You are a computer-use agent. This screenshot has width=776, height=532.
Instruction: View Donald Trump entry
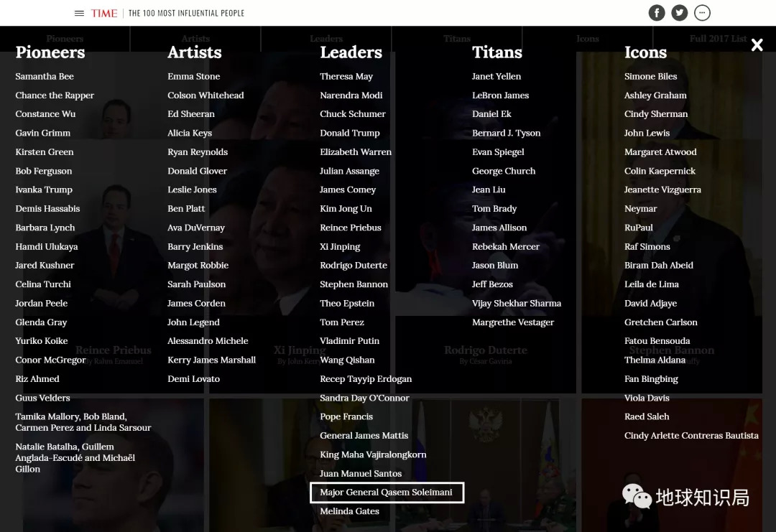pyautogui.click(x=350, y=133)
